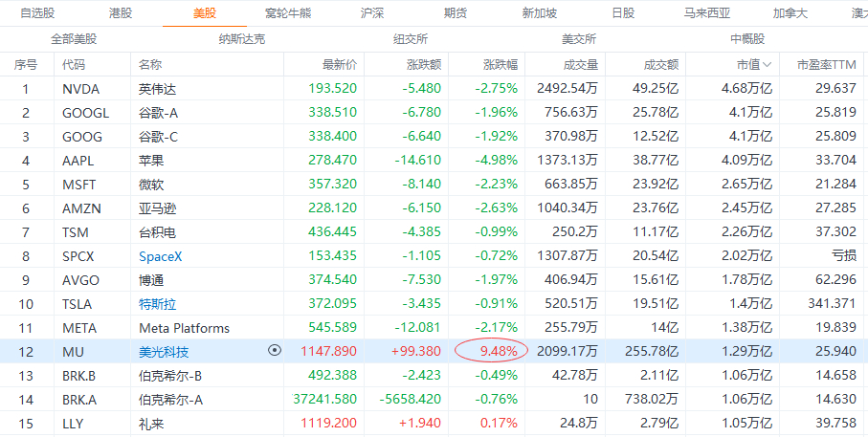868x437 pixels.
Task: Sort by the 序号 column header
Action: tap(26, 65)
